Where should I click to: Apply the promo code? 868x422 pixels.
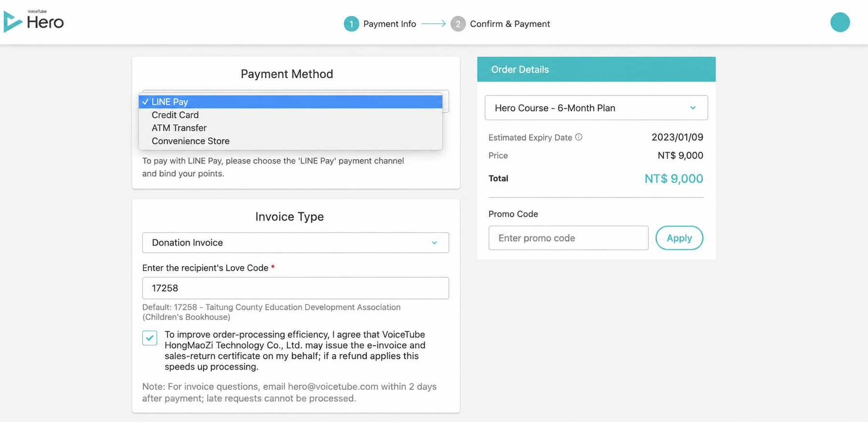pyautogui.click(x=679, y=238)
